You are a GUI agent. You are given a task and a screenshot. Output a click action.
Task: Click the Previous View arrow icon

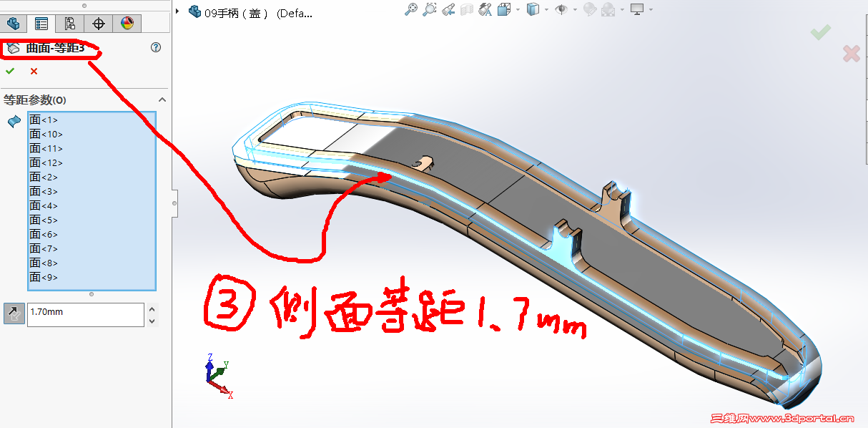[448, 9]
